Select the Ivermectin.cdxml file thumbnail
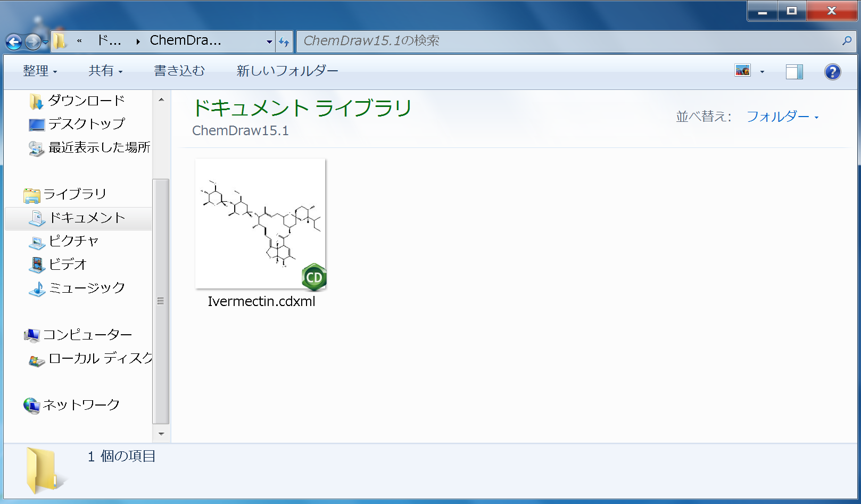The image size is (861, 504). 260,225
